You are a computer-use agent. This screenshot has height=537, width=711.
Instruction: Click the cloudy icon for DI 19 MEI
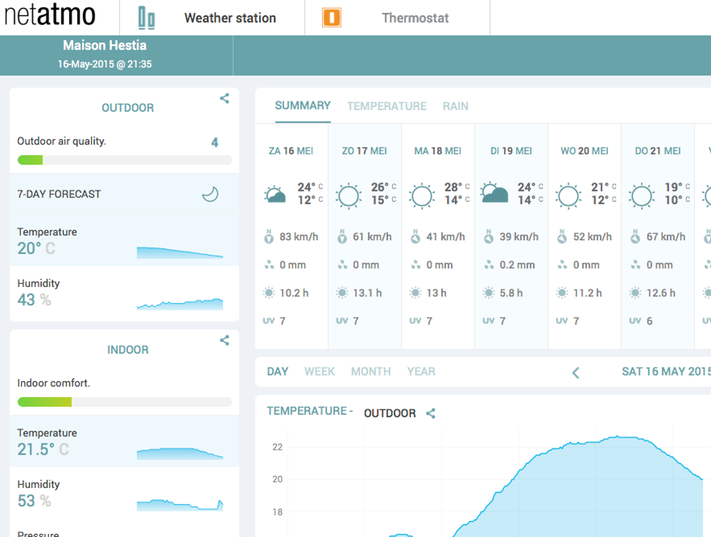(495, 193)
